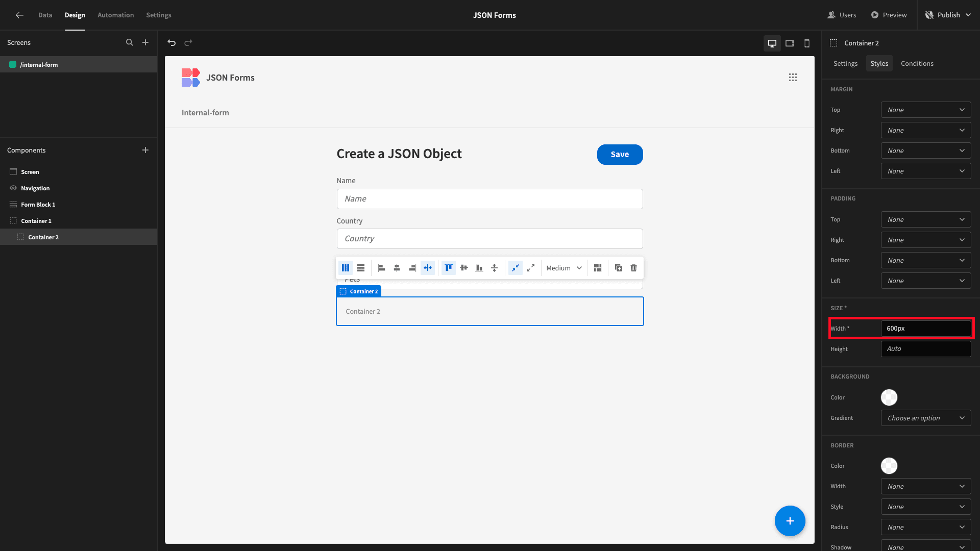Switch to tablet preview mode
Viewport: 980px width, 551px height.
pyautogui.click(x=790, y=43)
